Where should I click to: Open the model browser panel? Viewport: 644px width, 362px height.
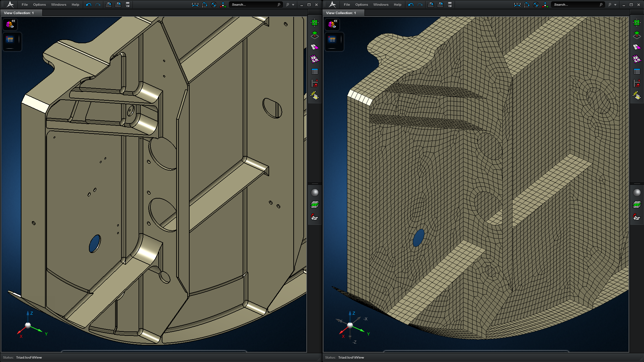tap(10, 40)
